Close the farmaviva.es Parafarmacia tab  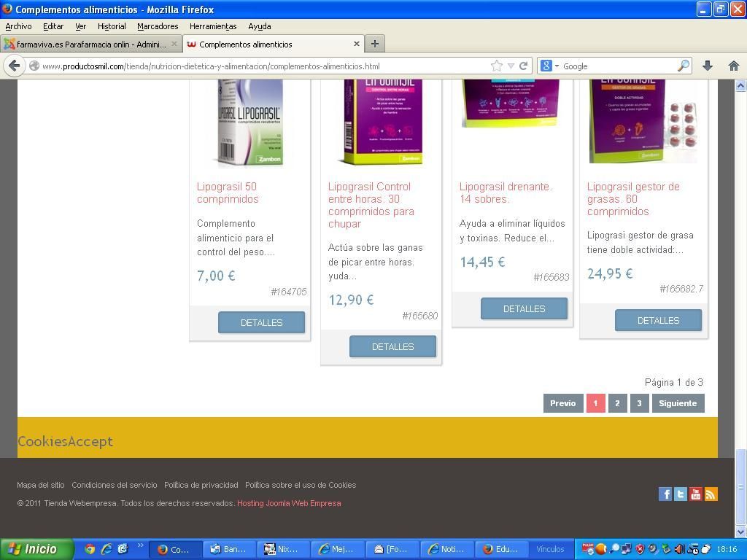[174, 44]
